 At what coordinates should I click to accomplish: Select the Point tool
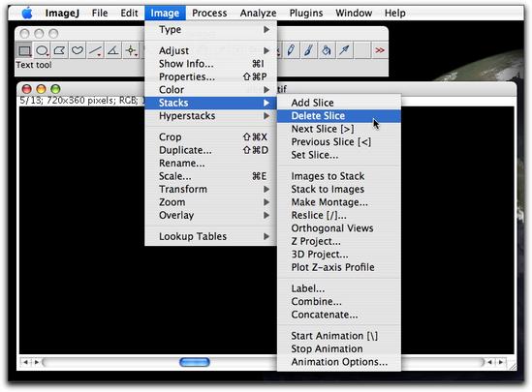coord(131,50)
